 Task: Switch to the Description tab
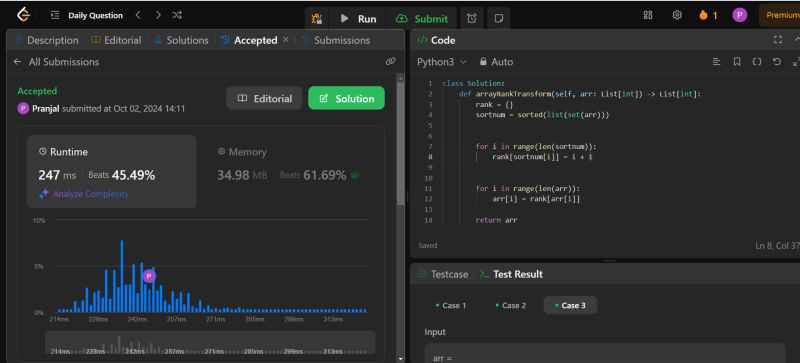coord(47,40)
